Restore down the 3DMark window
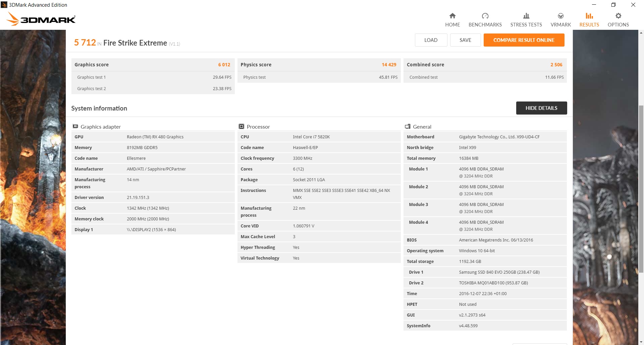The image size is (644, 345). coord(613,5)
